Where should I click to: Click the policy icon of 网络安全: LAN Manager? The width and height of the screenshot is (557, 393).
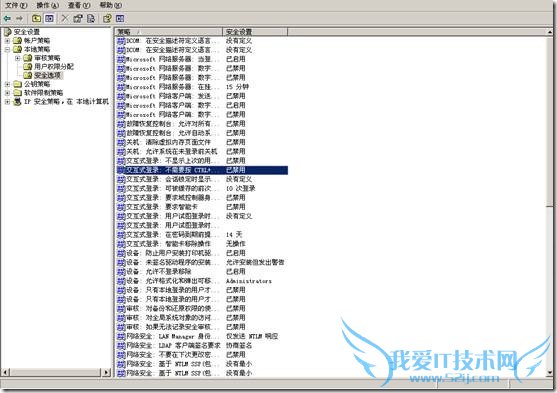point(121,337)
